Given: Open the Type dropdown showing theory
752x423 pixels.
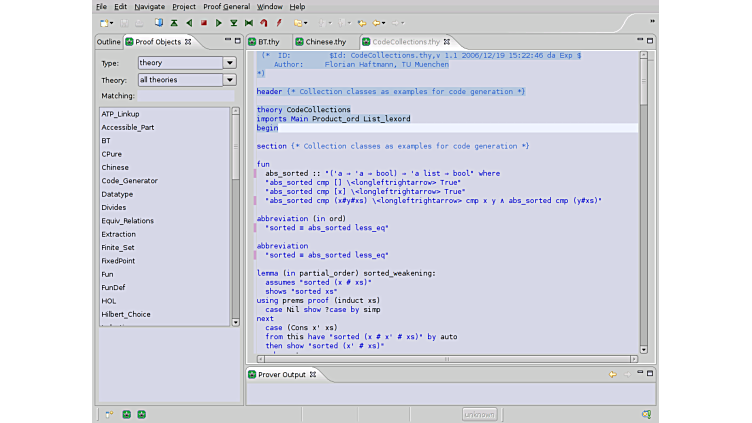Looking at the screenshot, I should coord(187,63).
